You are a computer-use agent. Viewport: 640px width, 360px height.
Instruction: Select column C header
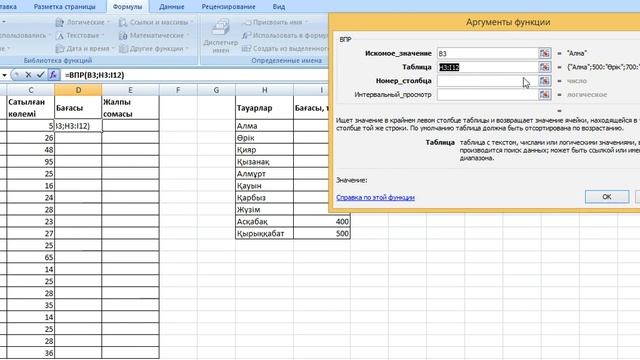(31, 90)
